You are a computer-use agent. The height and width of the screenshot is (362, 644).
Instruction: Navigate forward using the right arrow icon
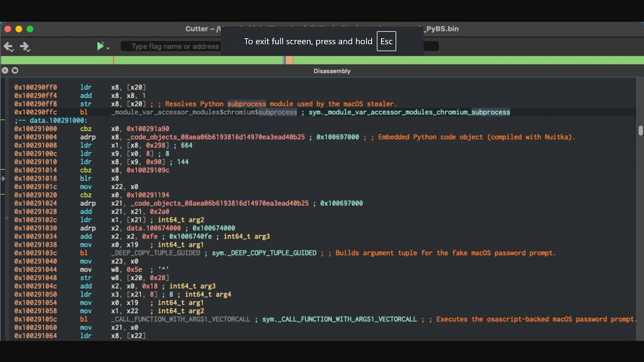(x=24, y=47)
